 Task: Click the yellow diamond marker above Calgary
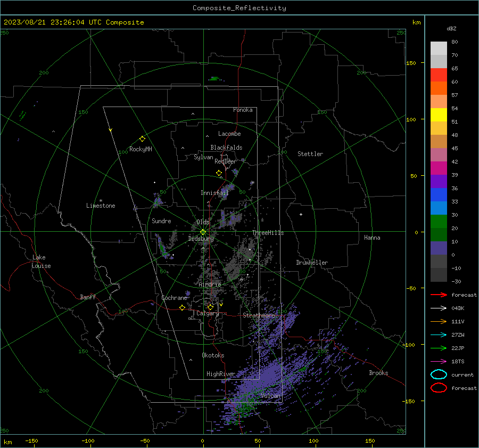(x=210, y=307)
